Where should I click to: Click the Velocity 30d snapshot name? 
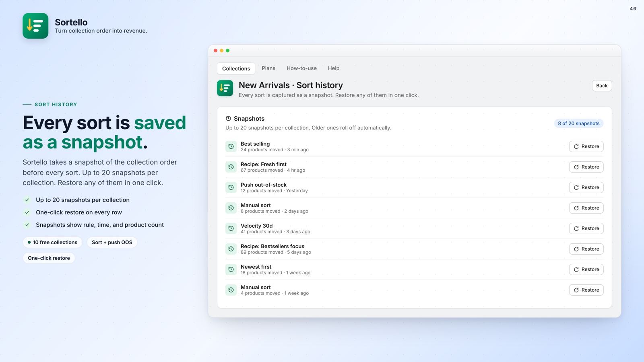point(257,226)
